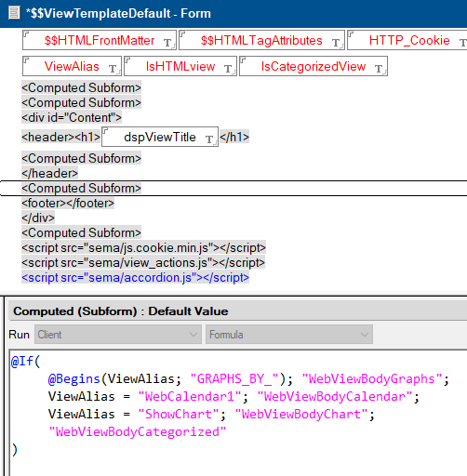Click the HTTP_Cookie field
This screenshot has height=476, width=467.
(x=407, y=40)
